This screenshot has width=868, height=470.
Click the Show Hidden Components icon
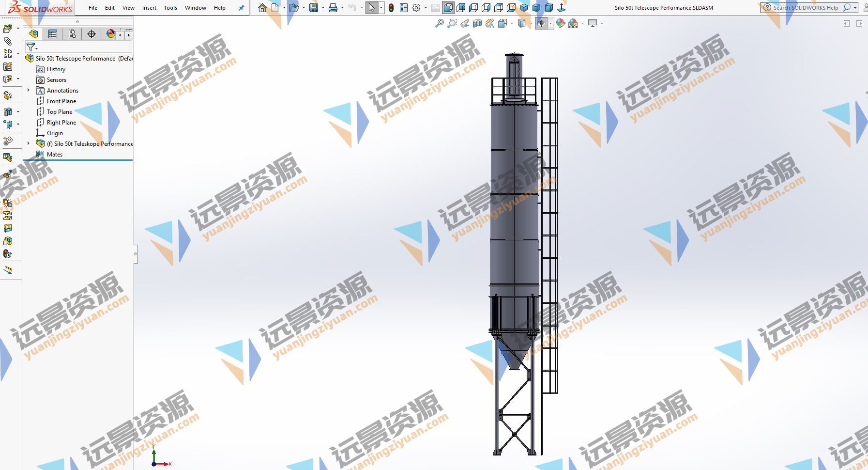pyautogui.click(x=8, y=95)
